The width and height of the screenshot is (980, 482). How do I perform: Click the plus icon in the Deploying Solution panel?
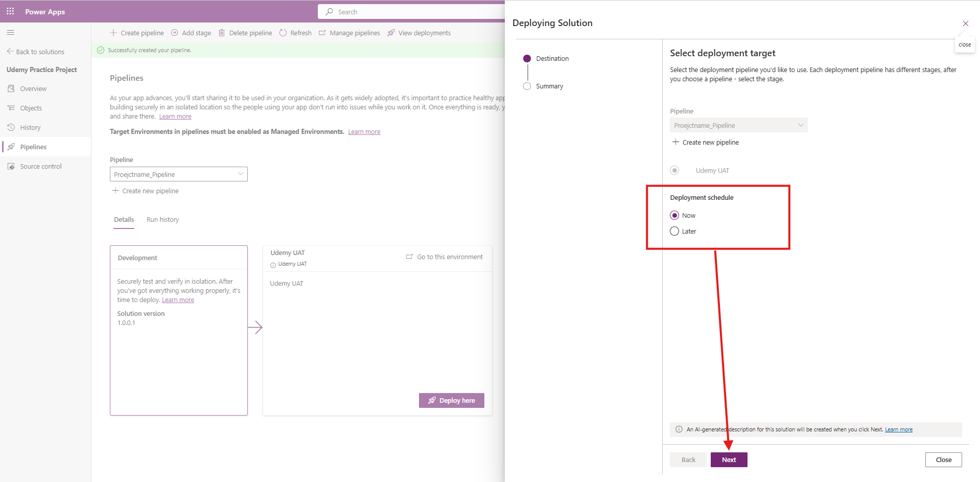(x=675, y=142)
